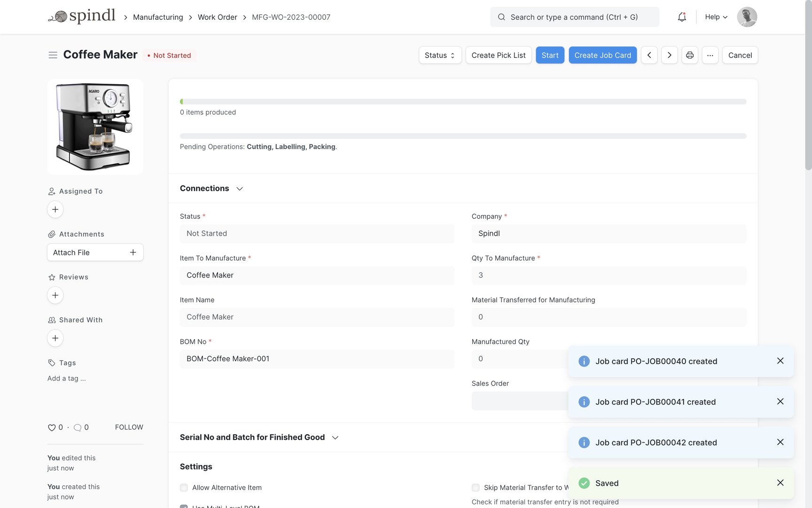
Task: Navigate to the previous work order
Action: tap(649, 55)
